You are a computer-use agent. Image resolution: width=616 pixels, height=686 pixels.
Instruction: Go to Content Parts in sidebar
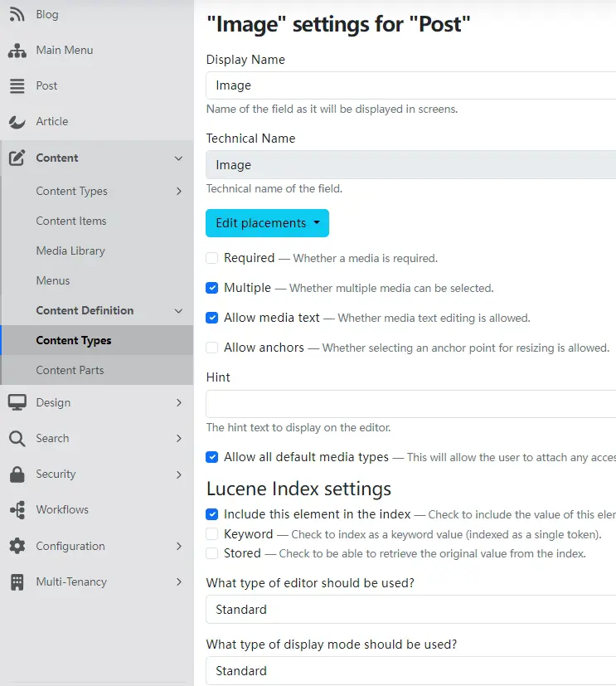pos(70,371)
